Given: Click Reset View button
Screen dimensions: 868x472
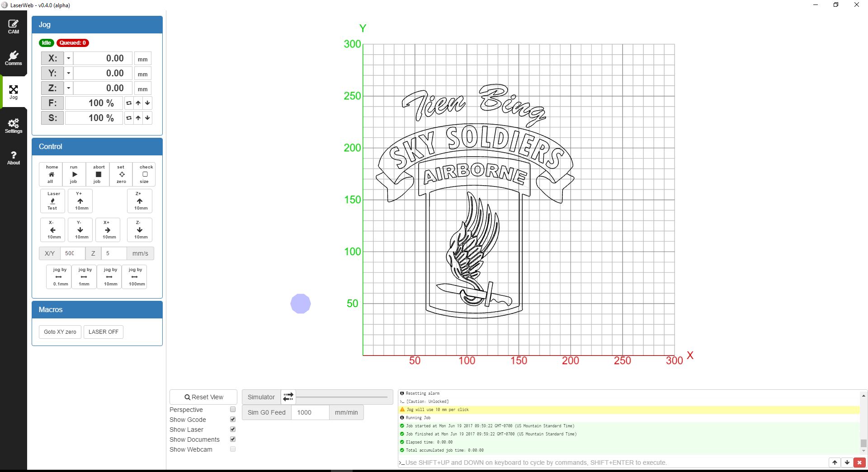Looking at the screenshot, I should [203, 397].
